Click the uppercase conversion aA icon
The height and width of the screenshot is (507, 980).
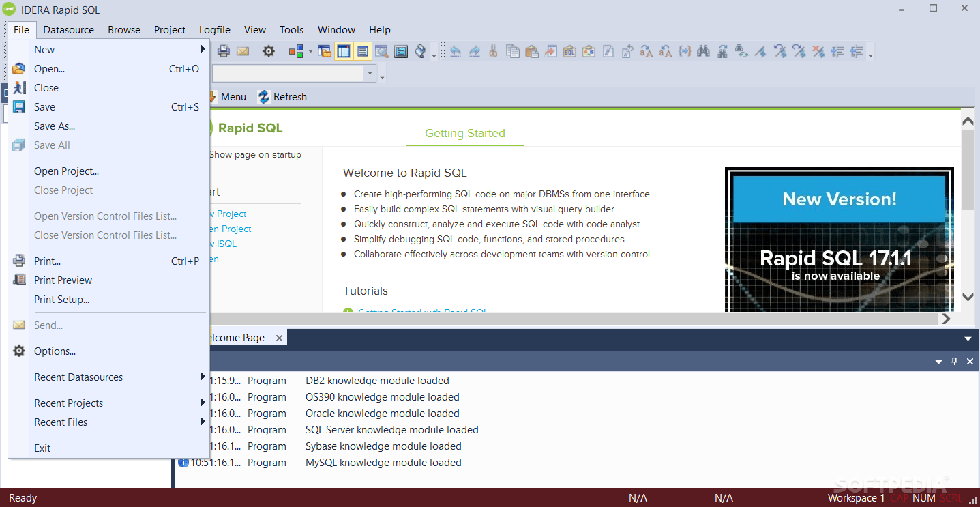coord(647,51)
